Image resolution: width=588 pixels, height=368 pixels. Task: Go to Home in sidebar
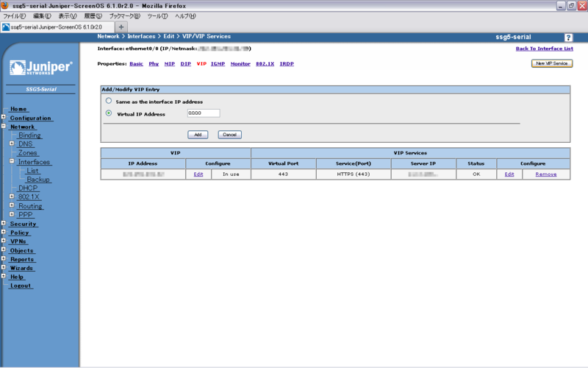click(18, 109)
